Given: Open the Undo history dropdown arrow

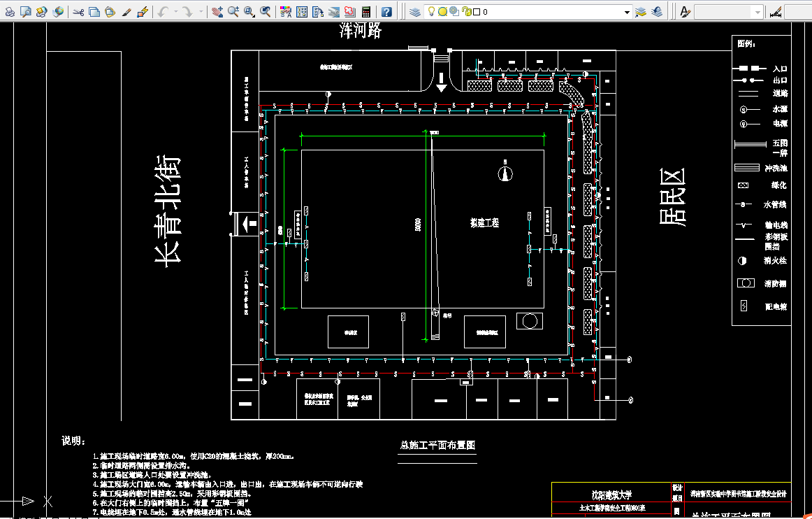Looking at the screenshot, I should pos(175,10).
